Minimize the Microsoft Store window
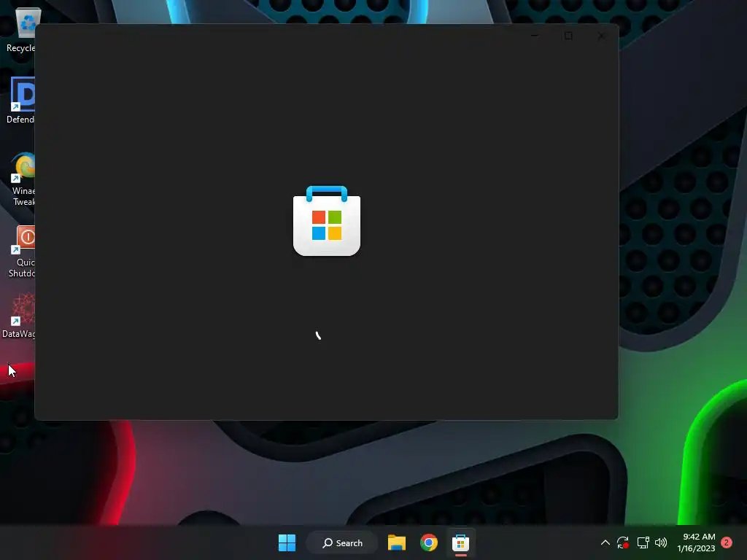The image size is (747, 560). click(535, 36)
